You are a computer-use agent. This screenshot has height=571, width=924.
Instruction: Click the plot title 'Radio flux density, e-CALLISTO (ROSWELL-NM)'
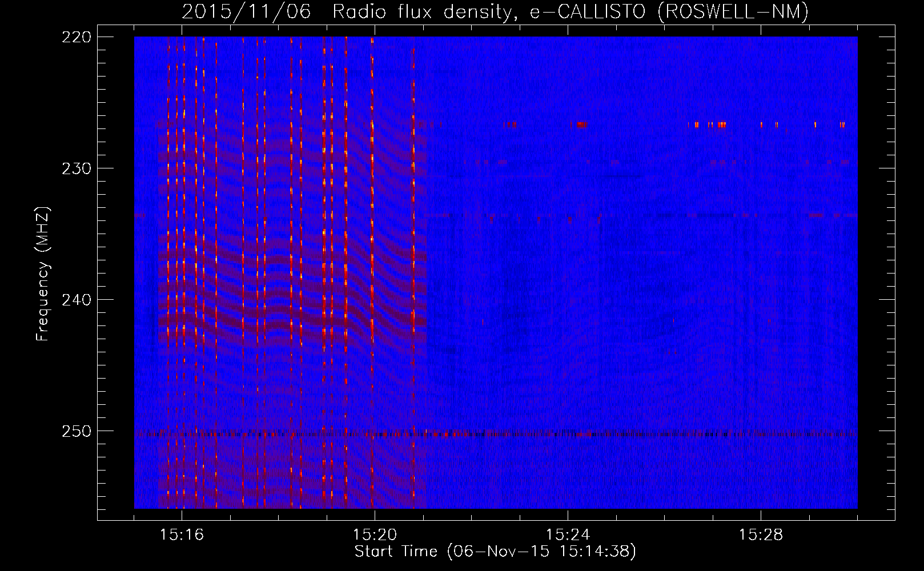click(x=571, y=11)
